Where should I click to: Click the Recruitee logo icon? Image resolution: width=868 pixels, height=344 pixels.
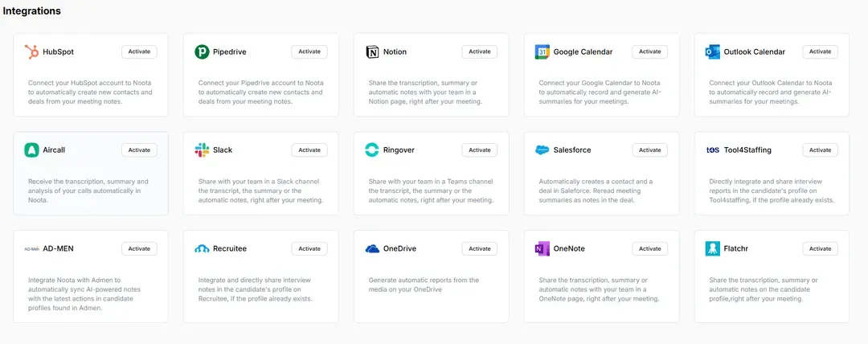[x=202, y=248]
